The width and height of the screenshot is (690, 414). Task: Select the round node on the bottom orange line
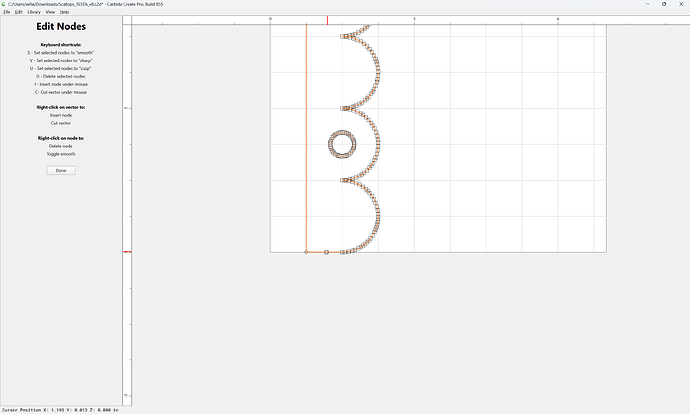326,252
